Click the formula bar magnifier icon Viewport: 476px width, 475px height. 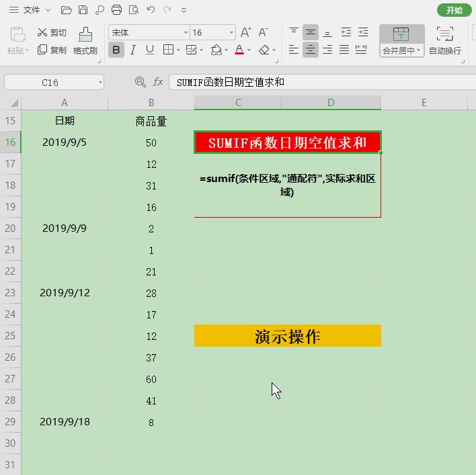[x=141, y=82]
